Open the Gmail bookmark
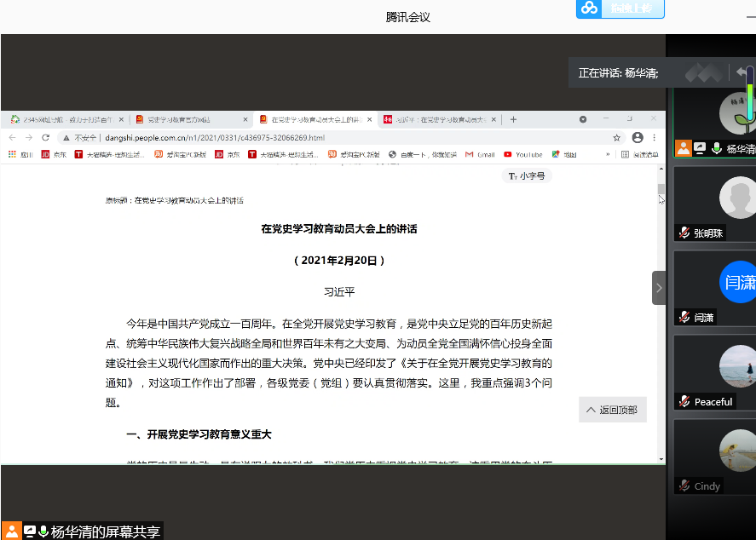Viewport: 756px width, 540px height. 480,154
